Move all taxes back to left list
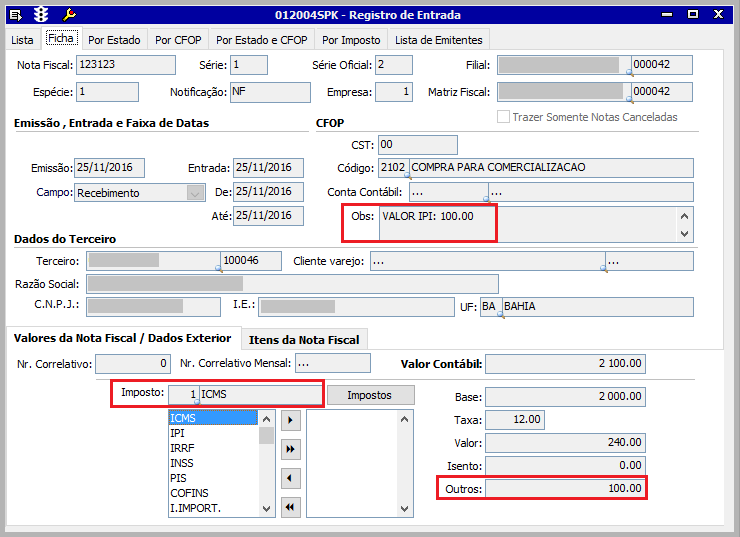 tap(291, 507)
